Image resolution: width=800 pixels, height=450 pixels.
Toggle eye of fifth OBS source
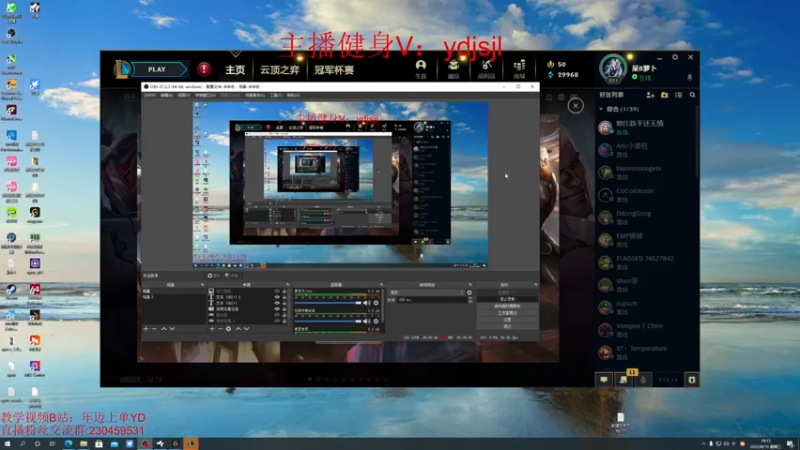pyautogui.click(x=277, y=315)
